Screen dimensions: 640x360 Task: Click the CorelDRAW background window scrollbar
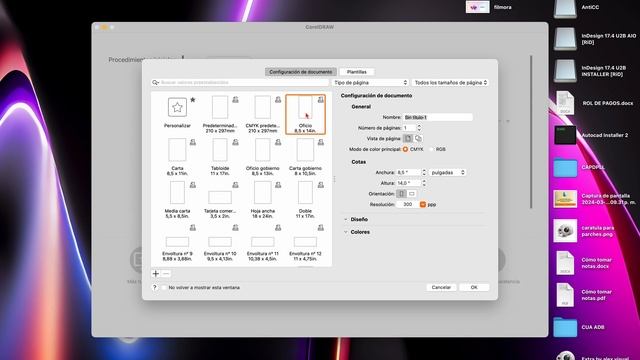(x=531, y=132)
